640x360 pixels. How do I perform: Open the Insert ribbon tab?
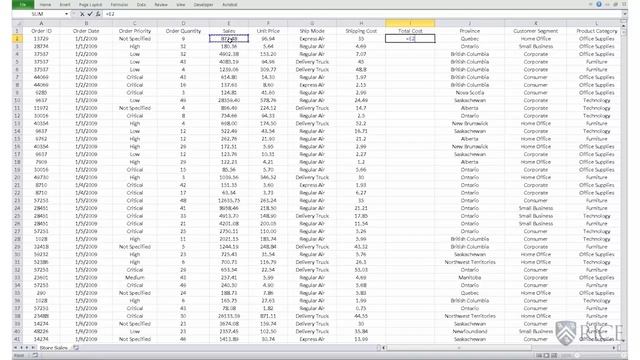pos(65,4)
